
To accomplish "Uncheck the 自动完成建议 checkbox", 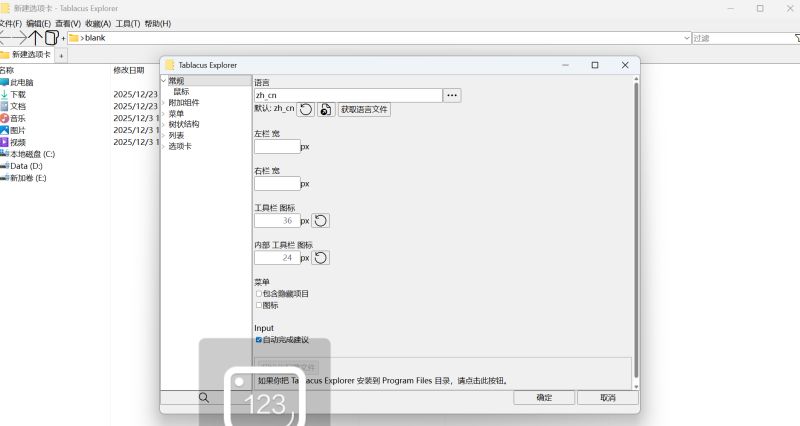I will tap(259, 340).
